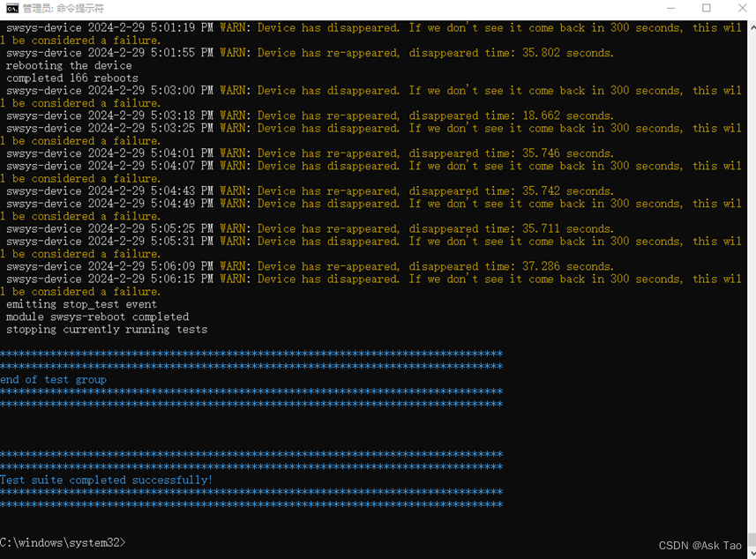Click the 5:03:25 PM device disappeared warning
This screenshot has width=756, height=559.
pyautogui.click(x=371, y=134)
